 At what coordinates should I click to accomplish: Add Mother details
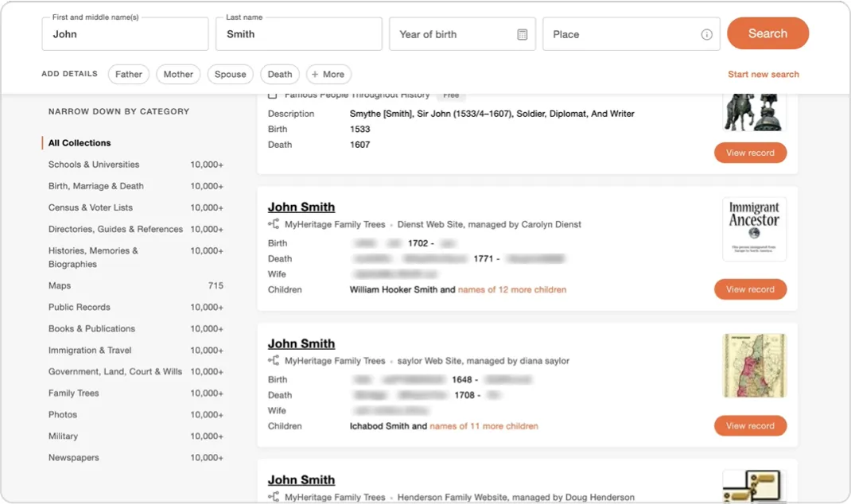pyautogui.click(x=178, y=74)
